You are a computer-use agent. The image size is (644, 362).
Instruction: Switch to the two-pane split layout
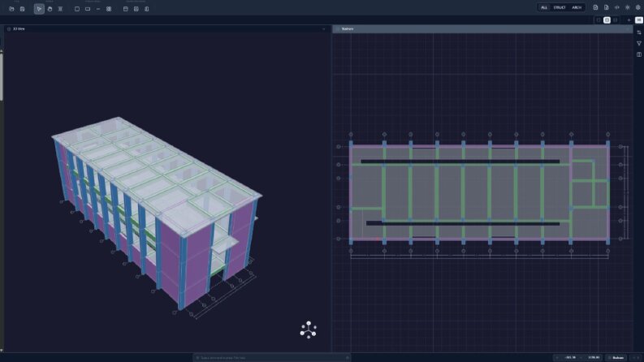click(x=607, y=20)
